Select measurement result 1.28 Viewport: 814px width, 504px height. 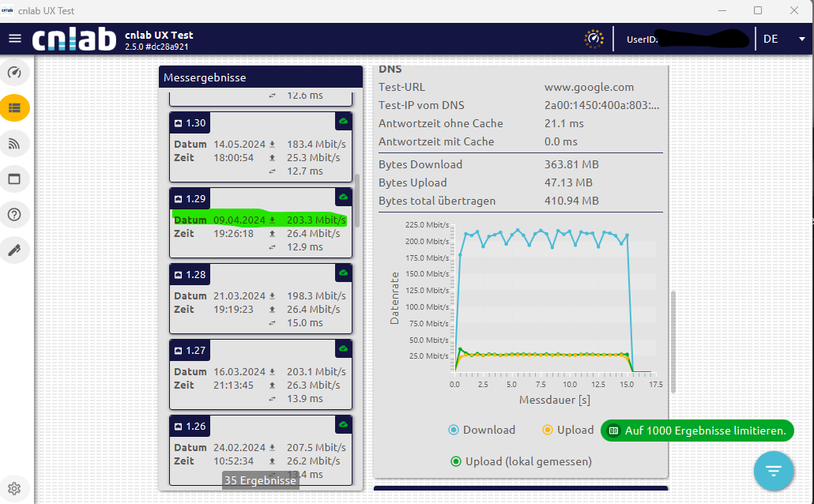pyautogui.click(x=261, y=301)
